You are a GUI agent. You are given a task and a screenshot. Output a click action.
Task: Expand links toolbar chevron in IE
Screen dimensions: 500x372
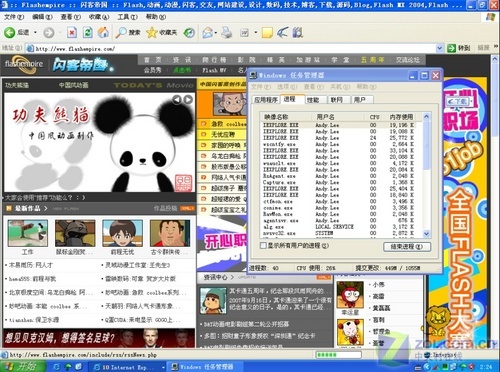coord(496,47)
